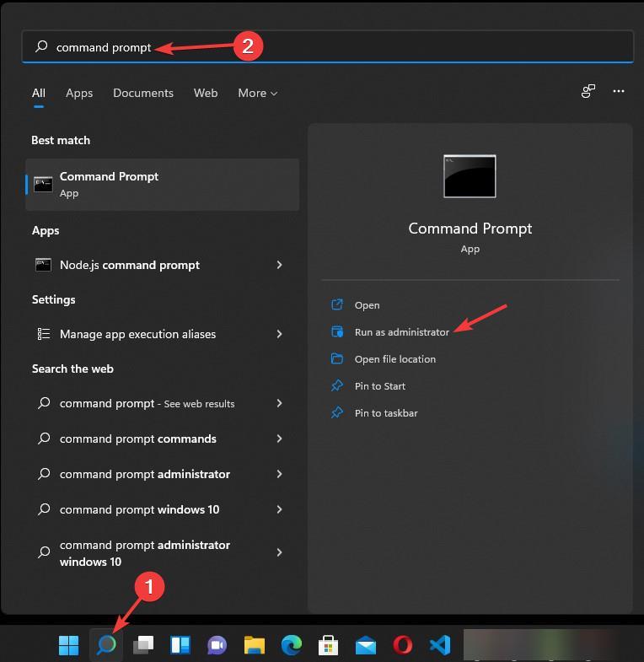Screen dimensions: 644x662
Task: Click Pin to taskbar
Action: (x=386, y=413)
